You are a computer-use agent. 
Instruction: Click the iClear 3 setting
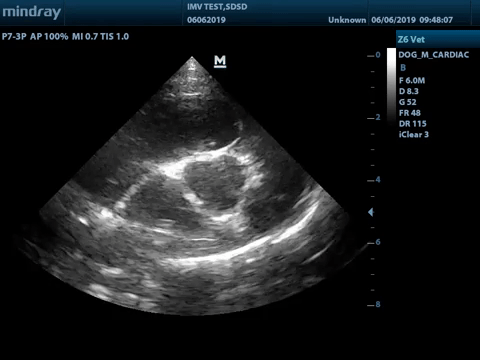point(414,135)
